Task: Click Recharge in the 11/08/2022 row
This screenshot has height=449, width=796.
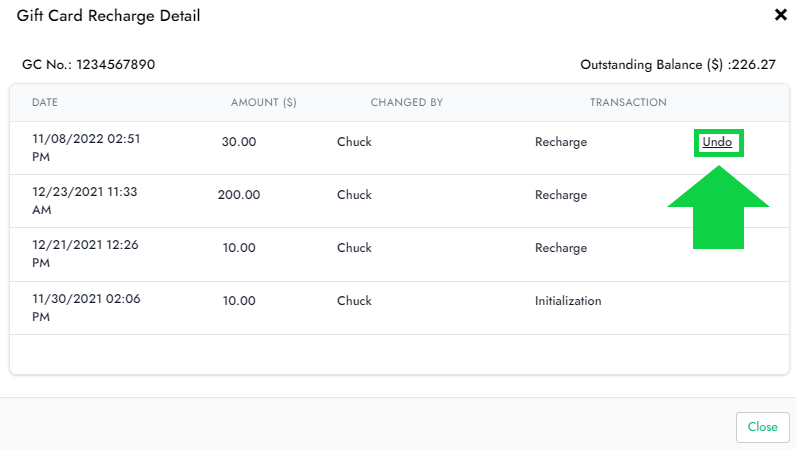Action: (560, 142)
